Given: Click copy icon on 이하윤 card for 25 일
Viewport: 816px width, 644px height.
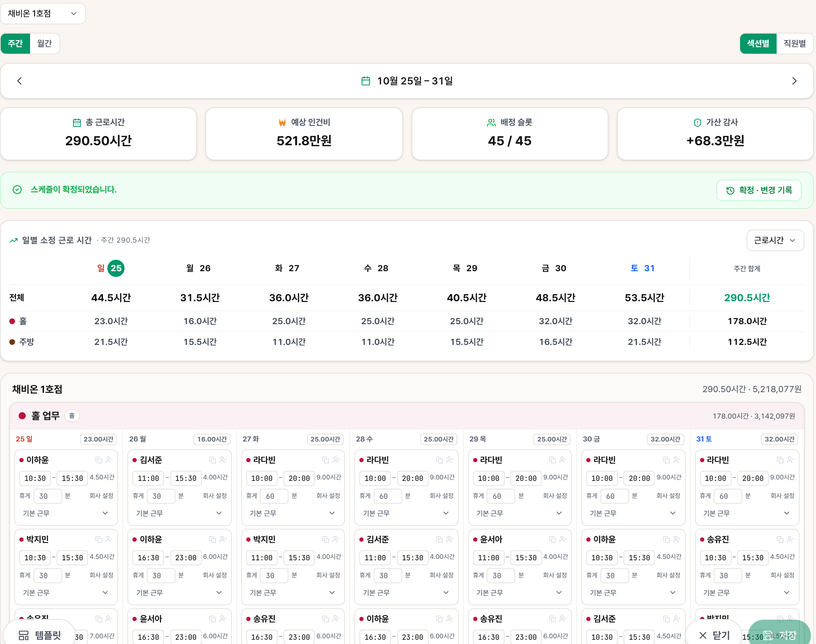Looking at the screenshot, I should click(99, 460).
